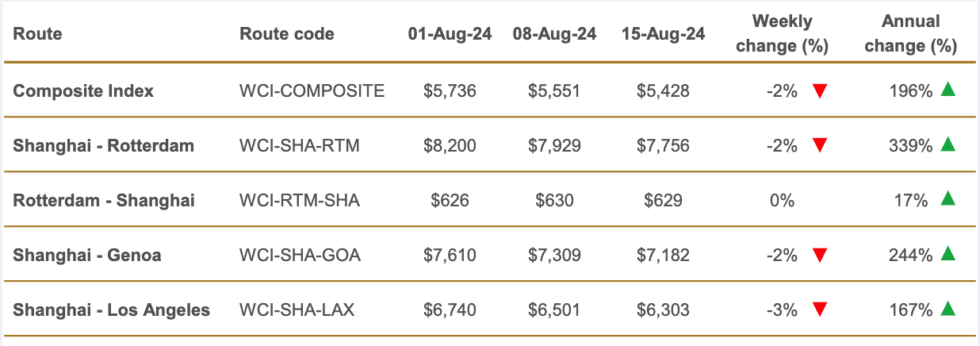
Task: Click the green up arrow beside 17%
Action: 947,198
